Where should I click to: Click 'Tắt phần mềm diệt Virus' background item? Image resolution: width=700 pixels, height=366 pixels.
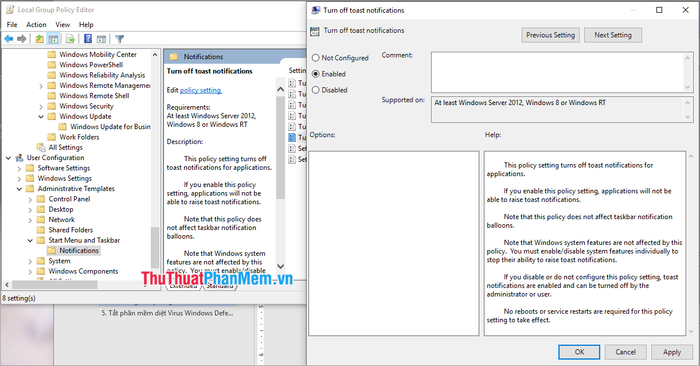(x=167, y=313)
